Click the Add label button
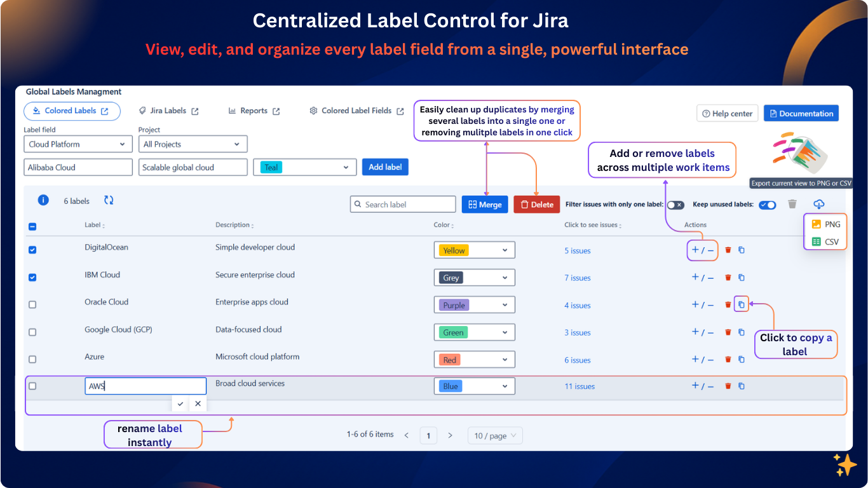The image size is (868, 488). (385, 166)
